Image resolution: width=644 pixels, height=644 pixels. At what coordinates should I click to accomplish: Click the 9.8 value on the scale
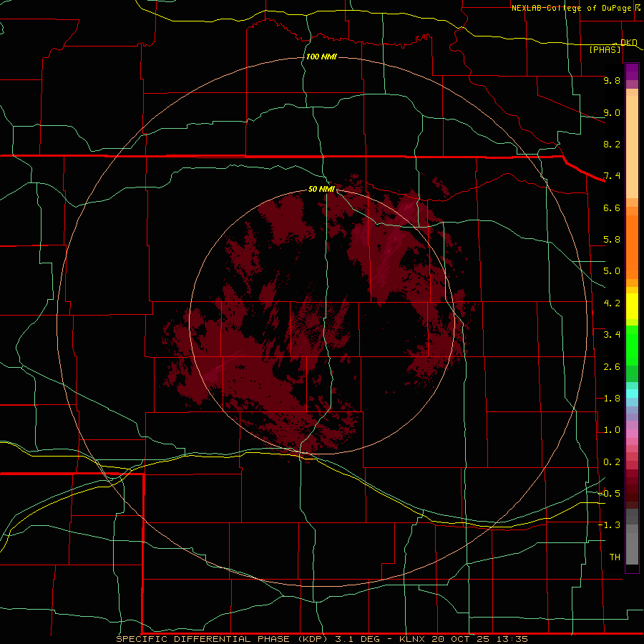[x=612, y=80]
